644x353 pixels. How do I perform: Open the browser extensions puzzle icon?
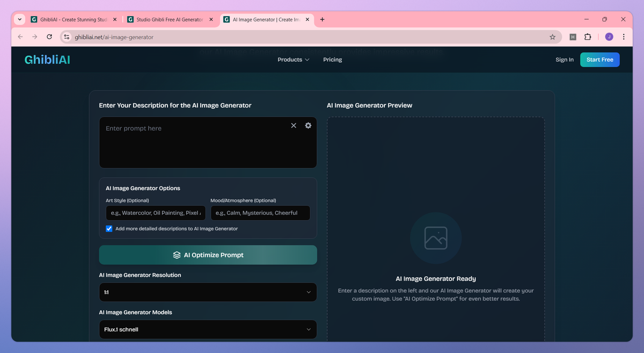(588, 37)
